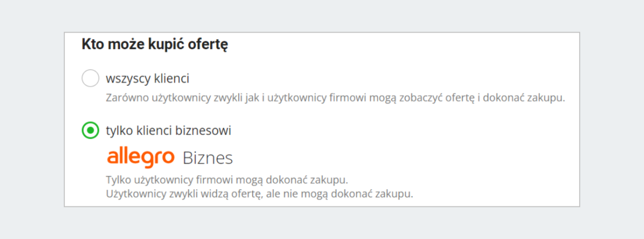The image size is (644, 239).
Task: Click the letter "o" ending the allegro logo
Action: click(x=168, y=158)
